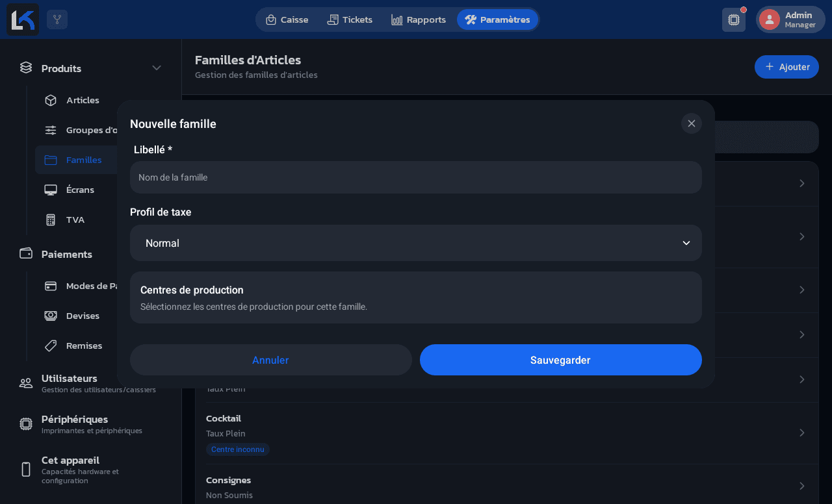Click the Sauvegarder button
The image size is (832, 504).
click(561, 360)
